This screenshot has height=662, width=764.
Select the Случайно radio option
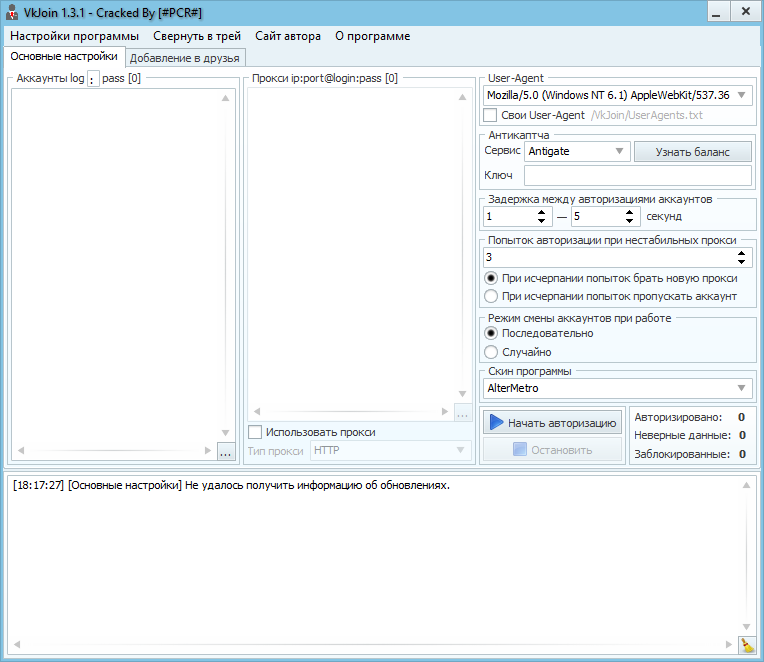pos(491,352)
